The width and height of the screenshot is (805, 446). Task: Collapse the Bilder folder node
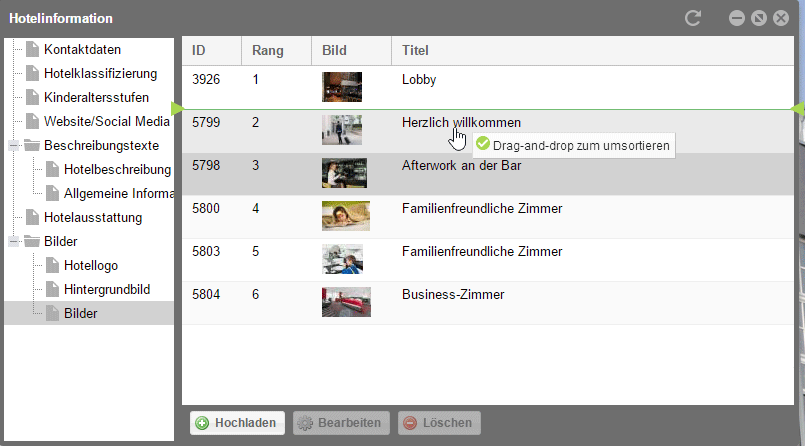[14, 242]
